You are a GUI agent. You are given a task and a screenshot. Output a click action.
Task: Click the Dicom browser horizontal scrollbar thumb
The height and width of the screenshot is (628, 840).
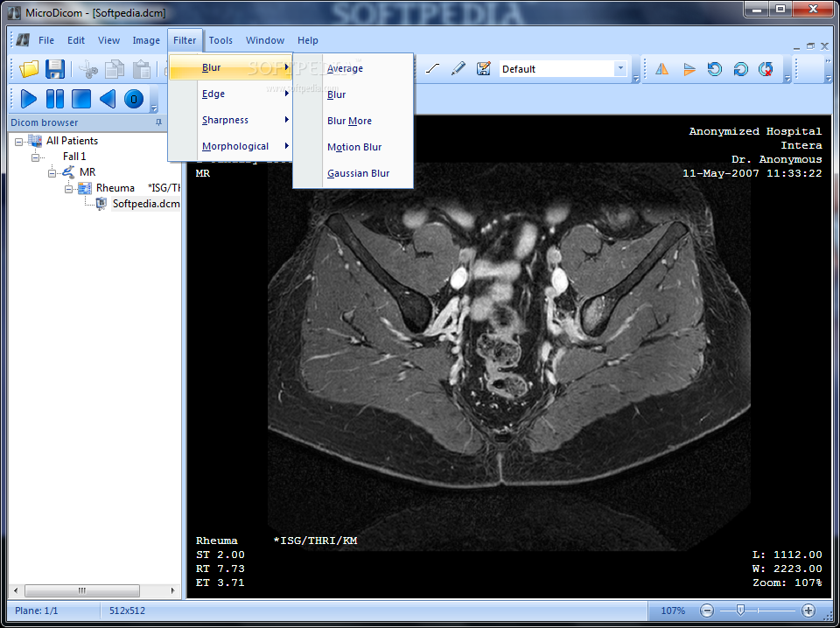coord(82,590)
